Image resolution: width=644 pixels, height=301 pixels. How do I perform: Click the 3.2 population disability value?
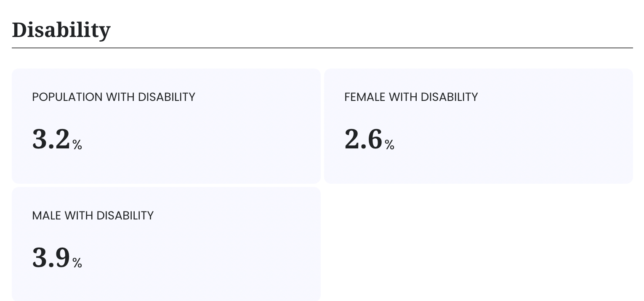pos(51,139)
